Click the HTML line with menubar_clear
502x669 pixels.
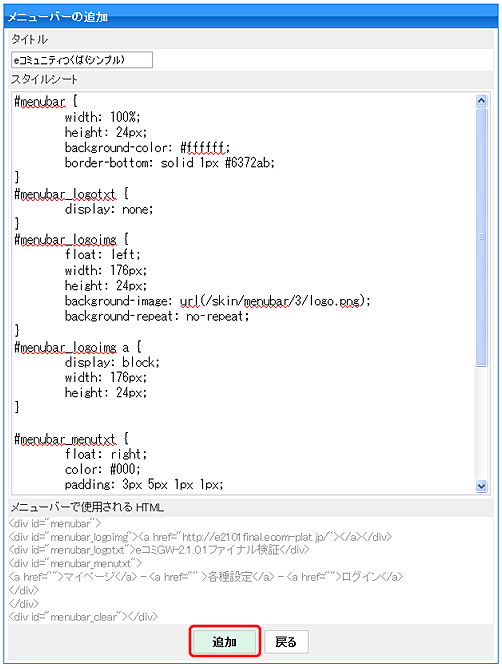coord(83,617)
